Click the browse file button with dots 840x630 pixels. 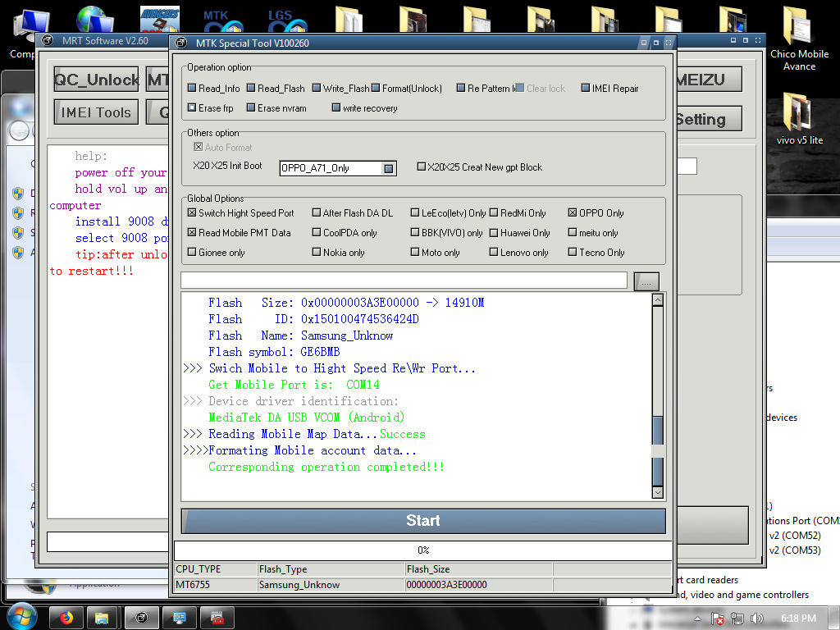[x=646, y=281]
